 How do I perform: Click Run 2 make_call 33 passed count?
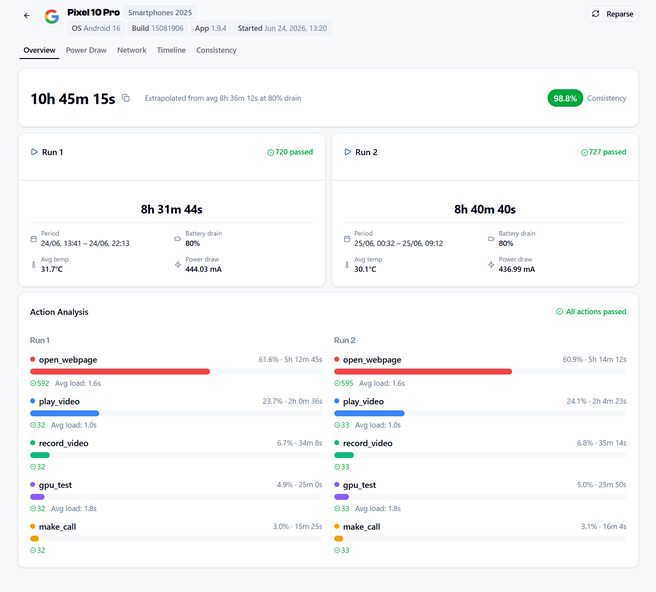(x=342, y=551)
